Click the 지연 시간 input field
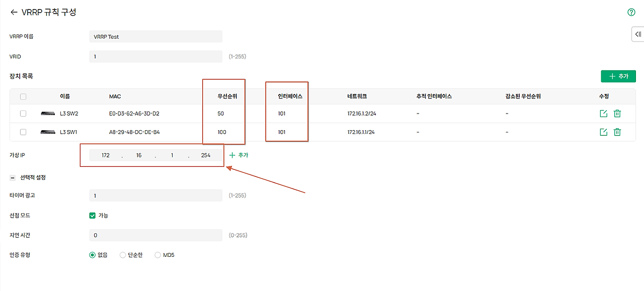The image size is (644, 291). [x=155, y=235]
